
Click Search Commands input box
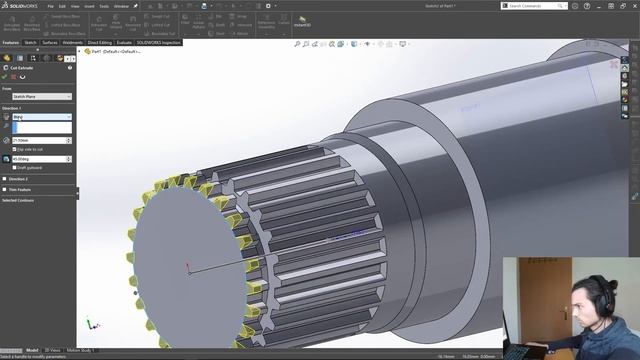tap(530, 6)
